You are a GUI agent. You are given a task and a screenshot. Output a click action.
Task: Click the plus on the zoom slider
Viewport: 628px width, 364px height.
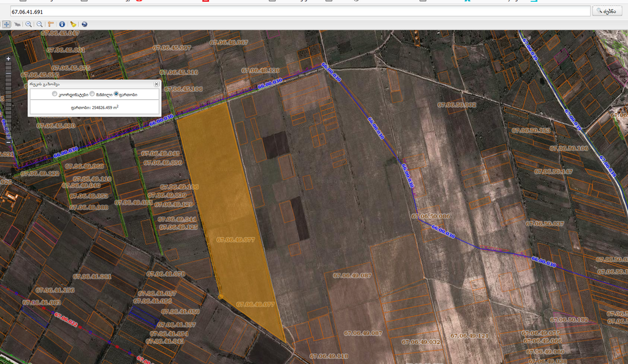[8, 59]
